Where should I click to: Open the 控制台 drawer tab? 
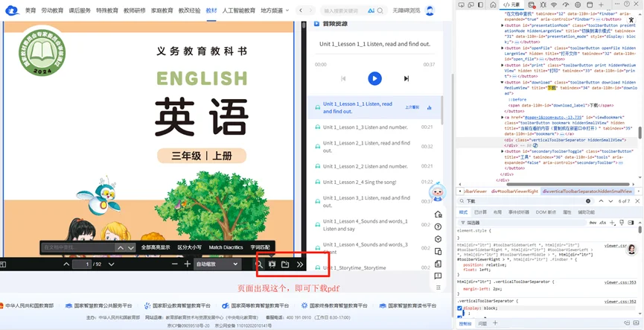465,324
